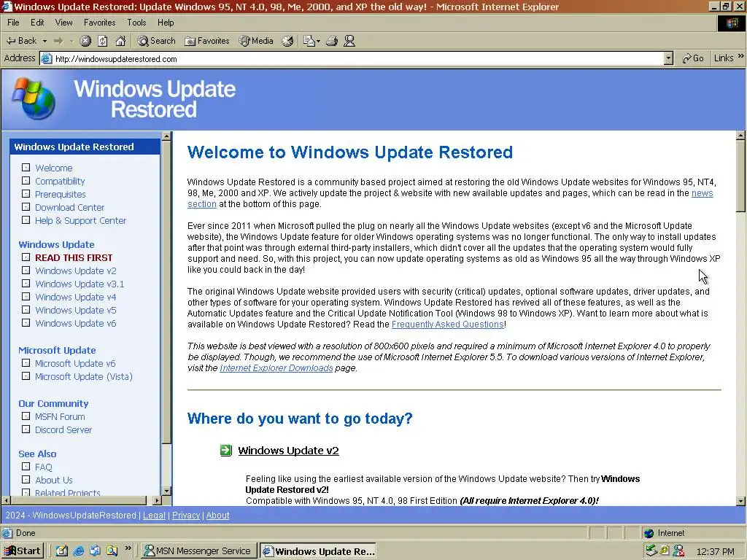Screen dimensions: 747x560
Task: Launch Outlook Express from quick launch
Action: coord(96,551)
